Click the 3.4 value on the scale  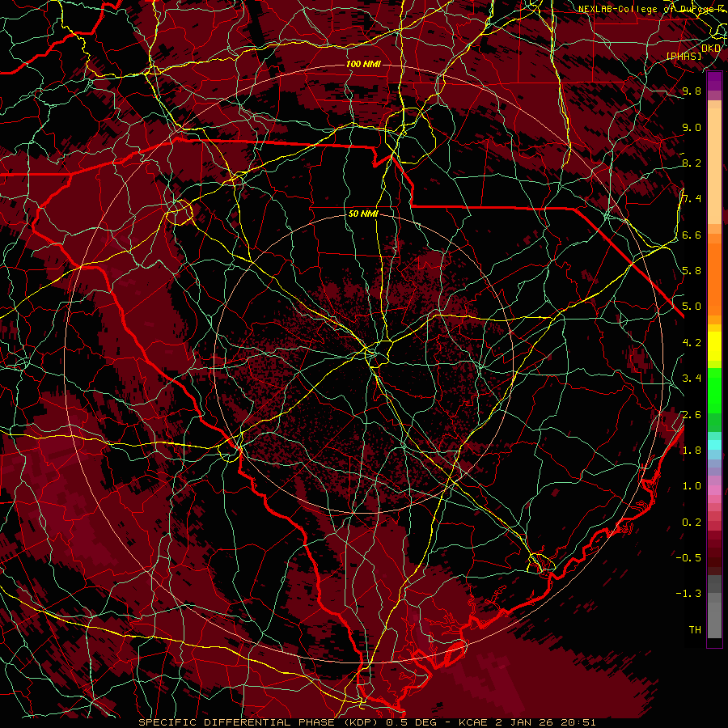(x=692, y=379)
